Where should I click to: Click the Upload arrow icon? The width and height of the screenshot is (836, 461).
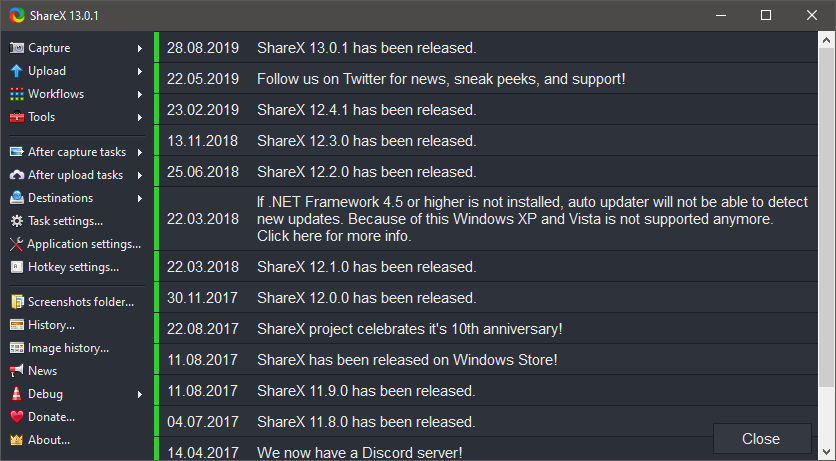tap(16, 71)
